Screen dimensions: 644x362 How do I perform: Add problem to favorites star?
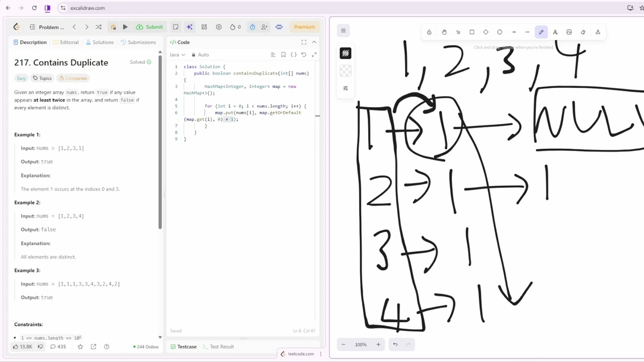pyautogui.click(x=80, y=347)
